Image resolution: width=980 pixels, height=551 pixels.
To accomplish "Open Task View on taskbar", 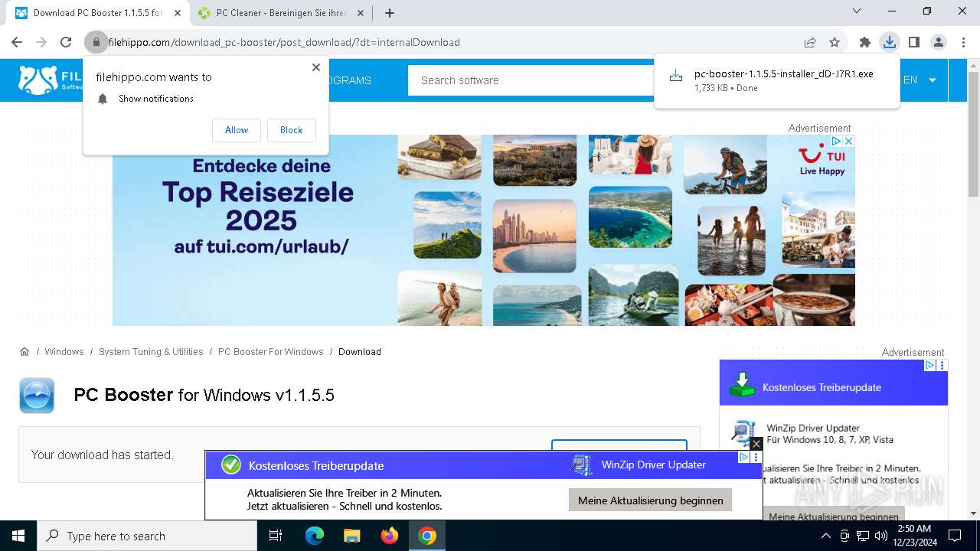I will click(x=276, y=536).
